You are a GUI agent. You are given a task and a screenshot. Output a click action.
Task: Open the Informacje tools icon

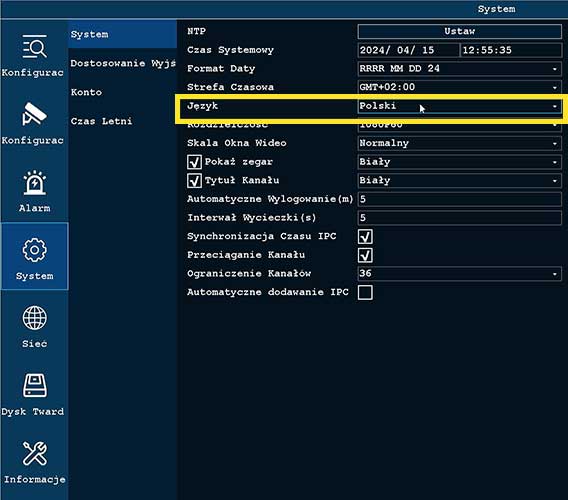(x=34, y=453)
